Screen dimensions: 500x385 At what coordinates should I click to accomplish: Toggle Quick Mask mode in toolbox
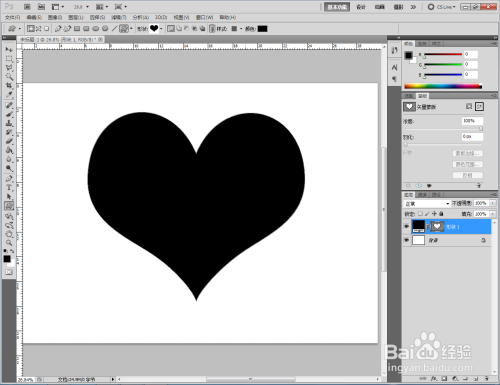coord(9,272)
